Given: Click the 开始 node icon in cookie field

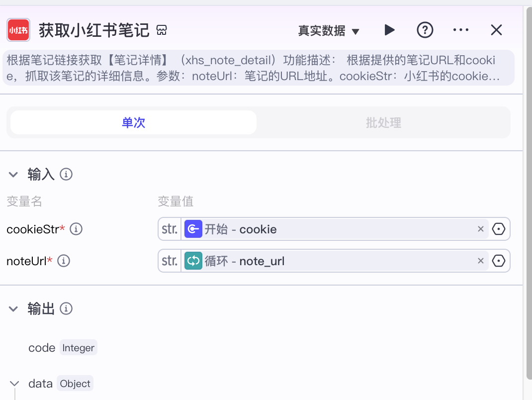Looking at the screenshot, I should coord(193,229).
